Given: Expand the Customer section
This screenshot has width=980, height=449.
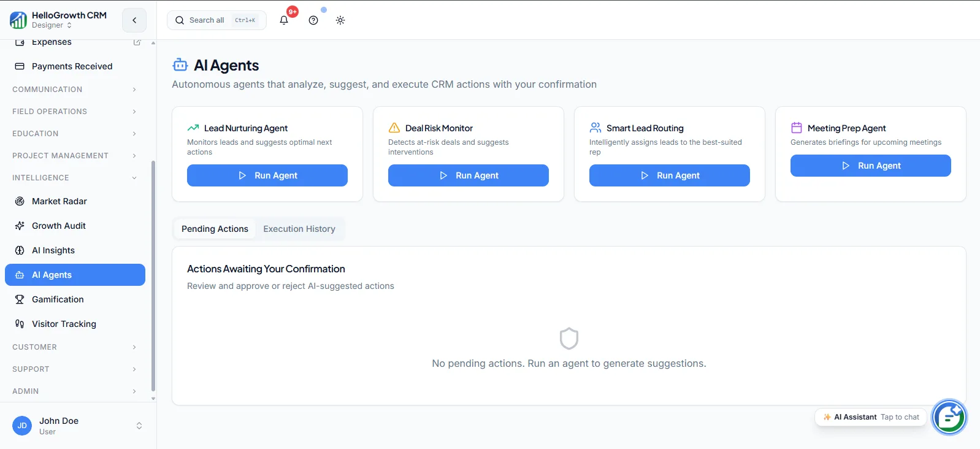Looking at the screenshot, I should pos(75,347).
